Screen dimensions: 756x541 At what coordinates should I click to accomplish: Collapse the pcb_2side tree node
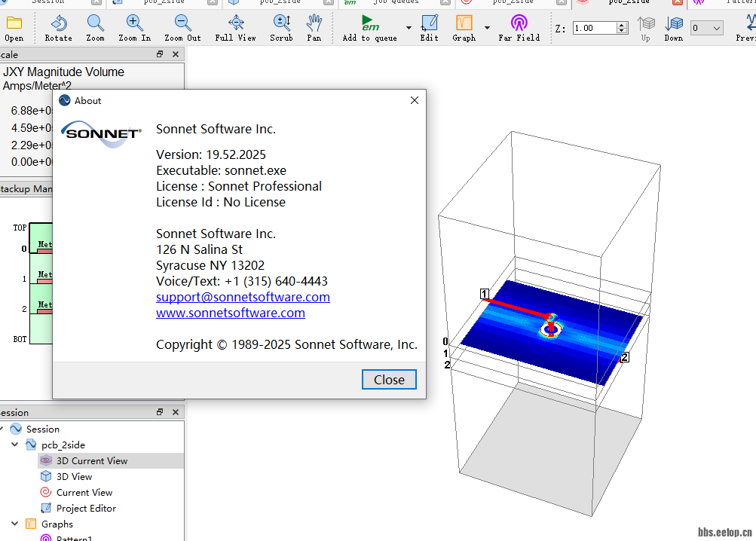pos(15,445)
